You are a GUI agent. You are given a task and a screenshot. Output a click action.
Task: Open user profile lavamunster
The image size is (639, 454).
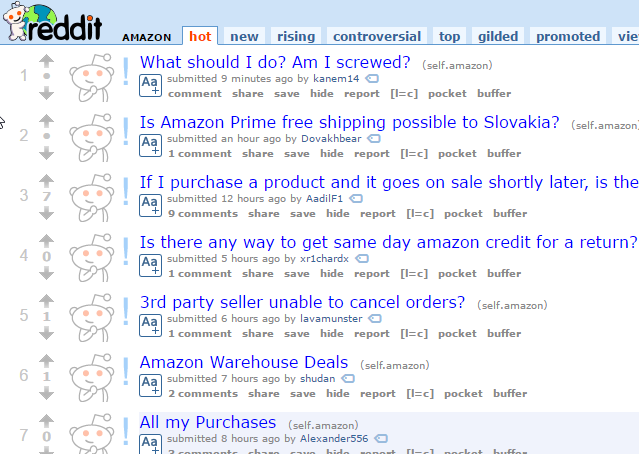click(x=331, y=319)
